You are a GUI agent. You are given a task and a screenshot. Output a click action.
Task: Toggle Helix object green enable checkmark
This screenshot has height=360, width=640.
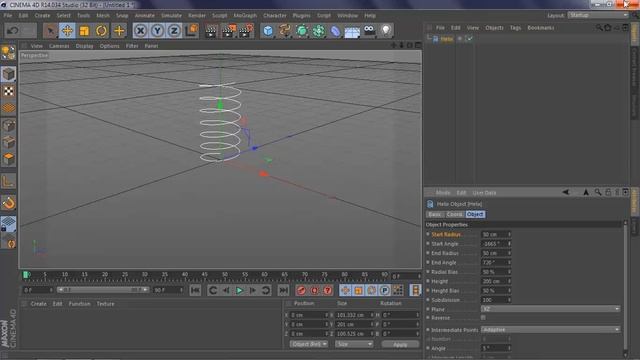469,39
